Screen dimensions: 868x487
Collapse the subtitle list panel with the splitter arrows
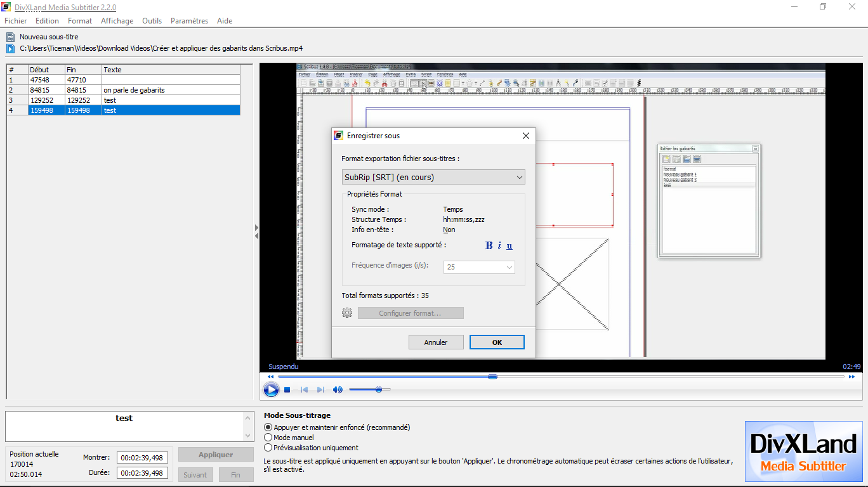[256, 231]
